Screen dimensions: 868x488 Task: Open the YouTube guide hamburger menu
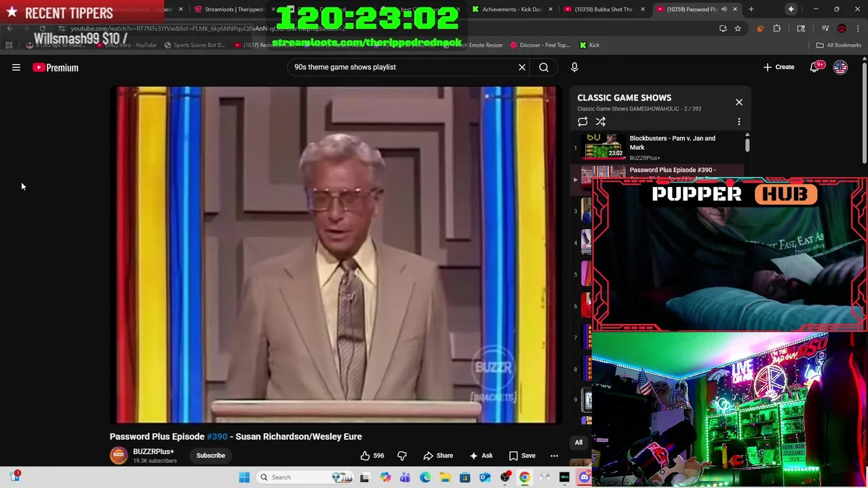click(16, 67)
